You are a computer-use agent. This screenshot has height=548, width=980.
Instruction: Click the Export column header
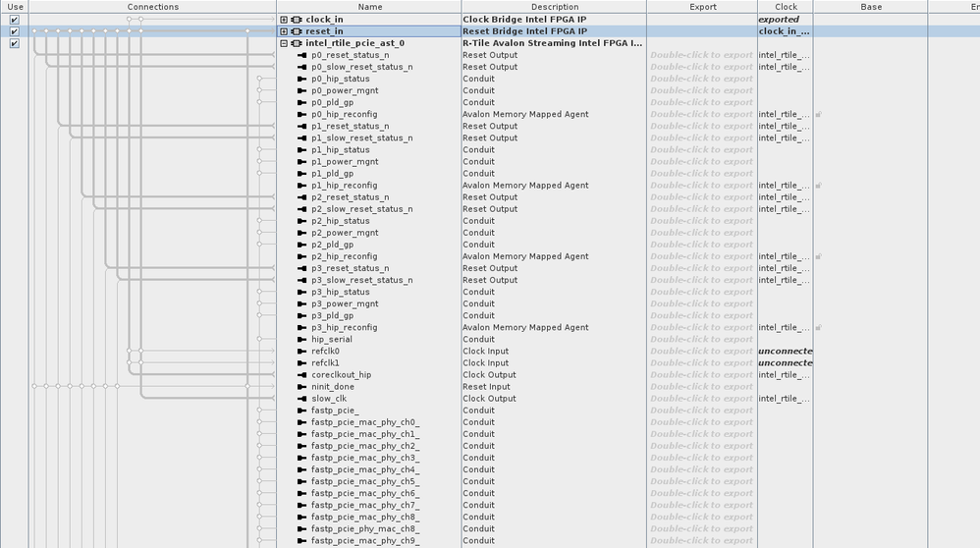(702, 7)
